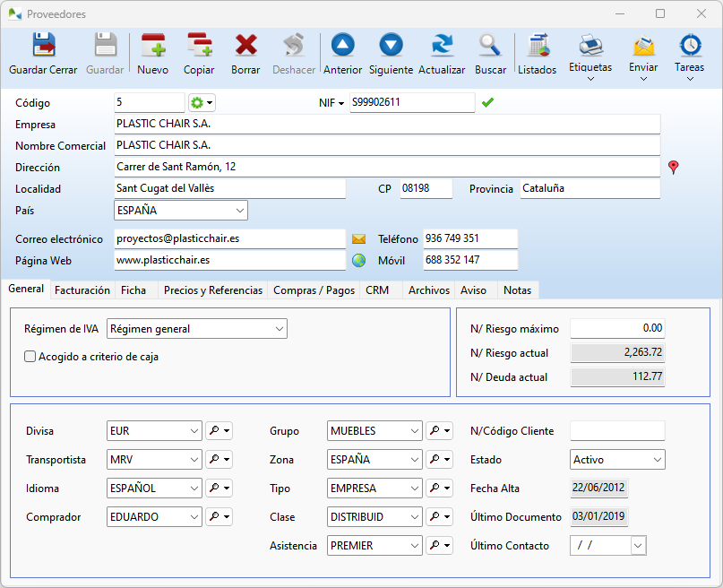
Task: Expand the Régimen de IVA dropdown
Action: pyautogui.click(x=279, y=329)
